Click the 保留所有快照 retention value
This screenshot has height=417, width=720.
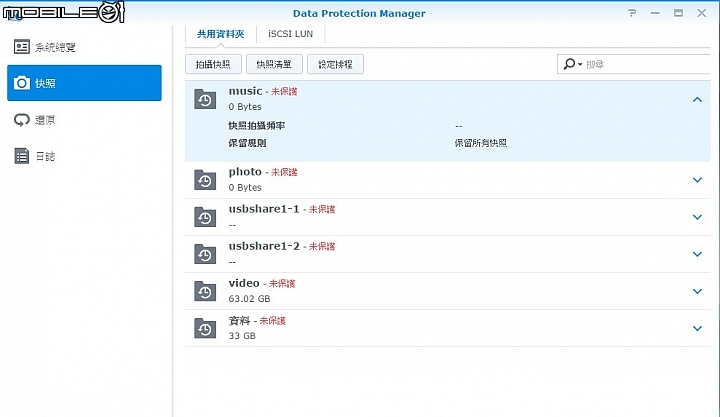[481, 143]
